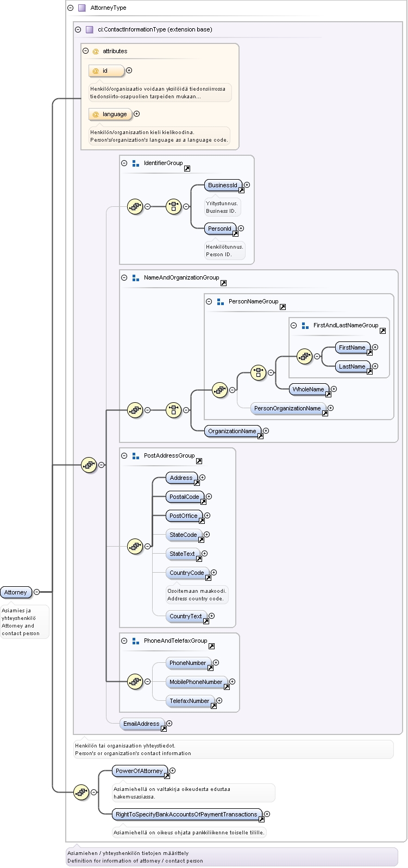This screenshot has height=868, width=408.
Task: Click the PostAddressGroup sequence compositor icon
Action: [135, 546]
